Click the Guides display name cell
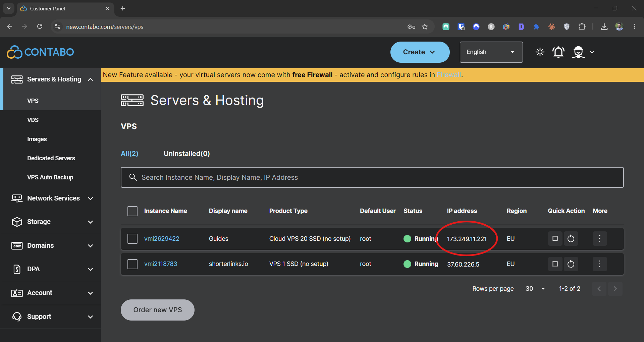The image size is (644, 342). click(219, 239)
